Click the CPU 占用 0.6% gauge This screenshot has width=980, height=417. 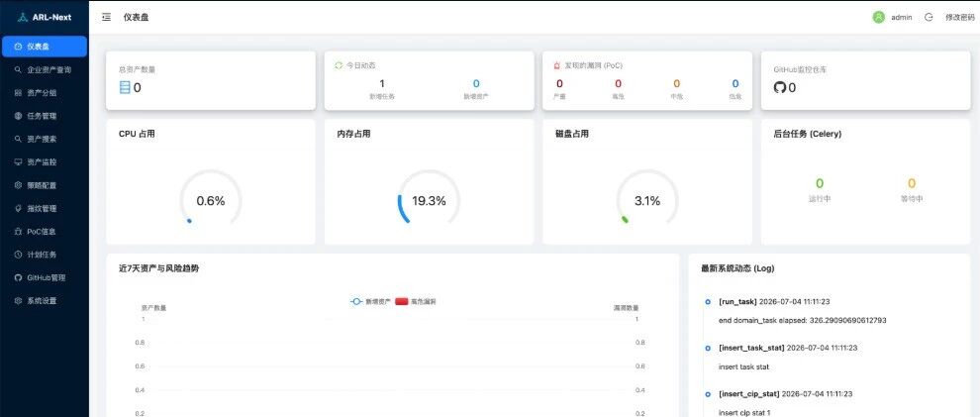pyautogui.click(x=211, y=201)
